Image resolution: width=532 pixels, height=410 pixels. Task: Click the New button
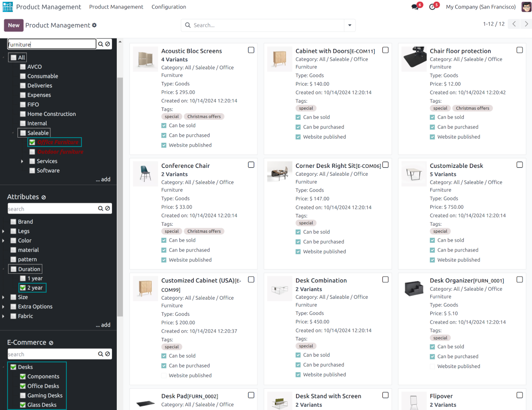pyautogui.click(x=14, y=25)
